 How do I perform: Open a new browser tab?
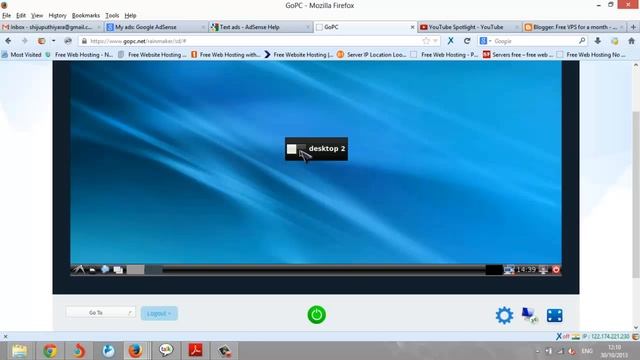pyautogui.click(x=633, y=27)
